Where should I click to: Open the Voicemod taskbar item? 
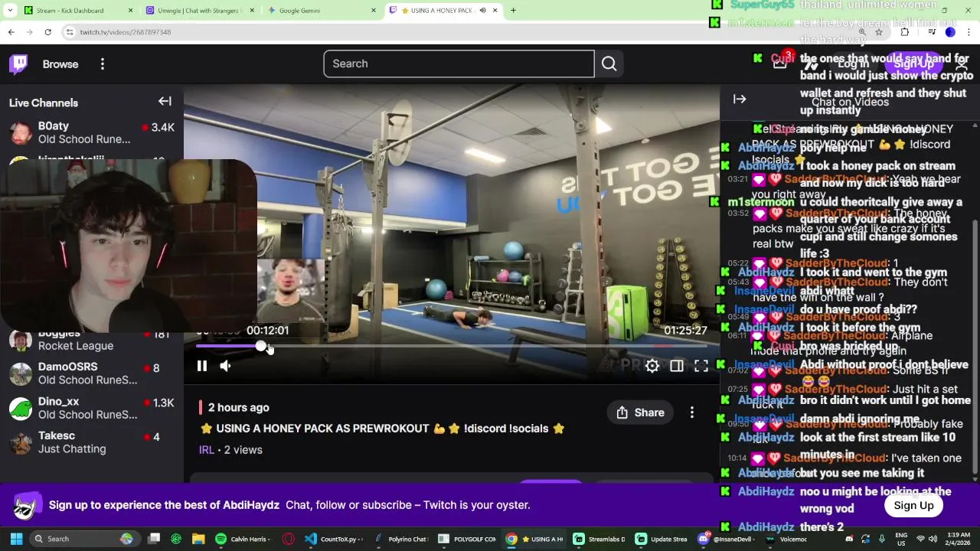pyautogui.click(x=786, y=539)
